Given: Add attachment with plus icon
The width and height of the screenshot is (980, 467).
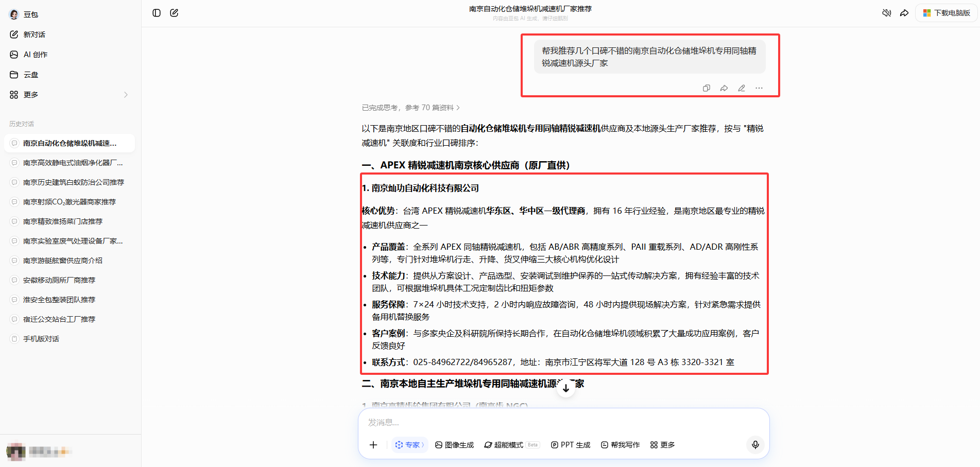Looking at the screenshot, I should [373, 445].
